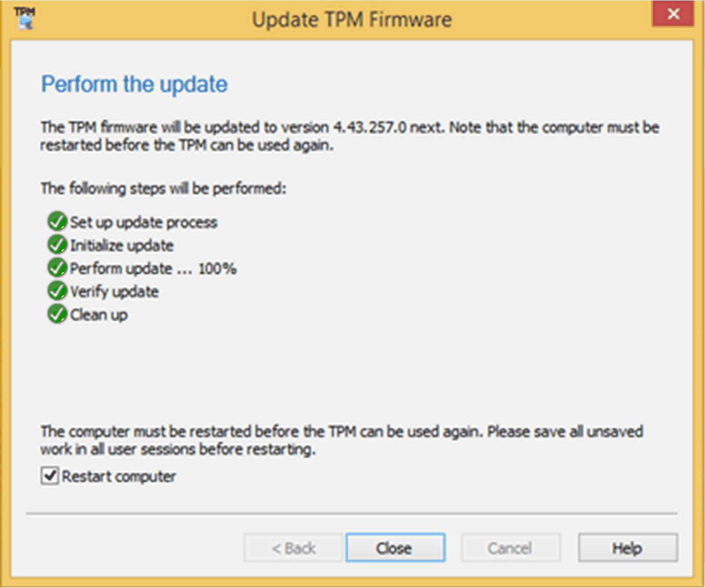Click green checkmark beside Set up update process
705x588 pixels.
pos(57,222)
